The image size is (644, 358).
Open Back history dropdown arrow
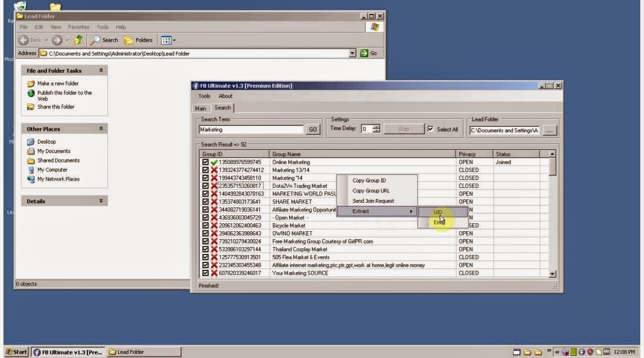click(x=46, y=40)
